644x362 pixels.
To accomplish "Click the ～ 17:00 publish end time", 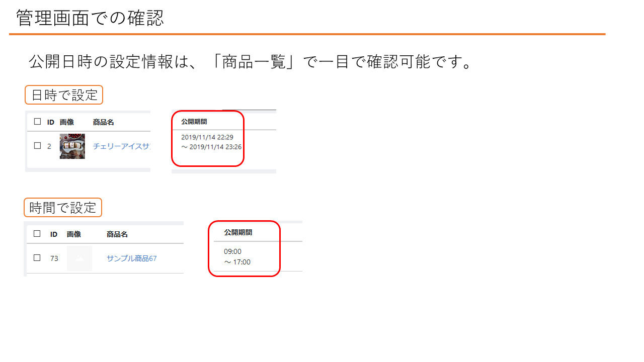I will pyautogui.click(x=237, y=262).
